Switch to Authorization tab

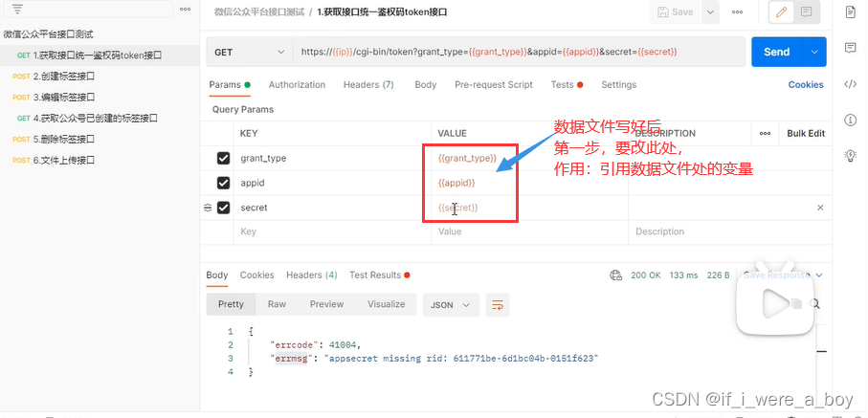pyautogui.click(x=297, y=85)
